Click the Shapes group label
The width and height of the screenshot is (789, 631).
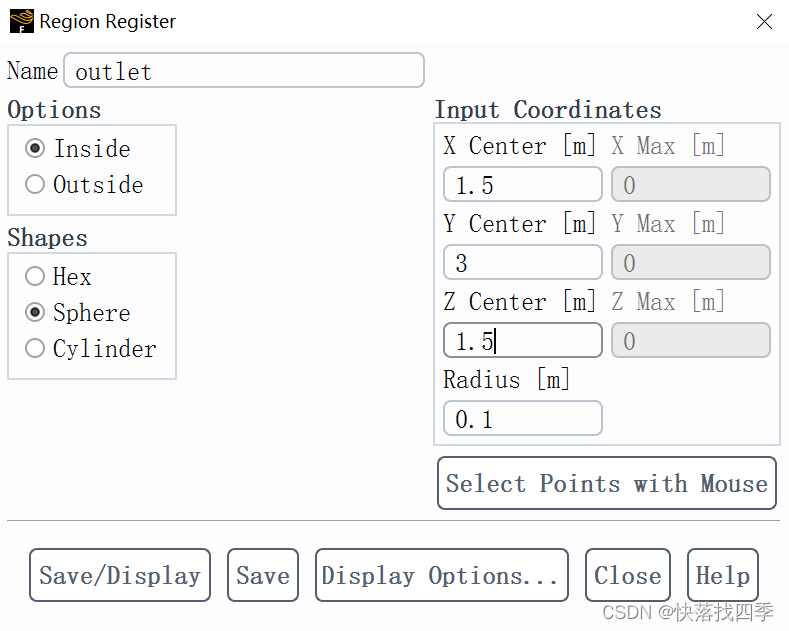tap(47, 238)
